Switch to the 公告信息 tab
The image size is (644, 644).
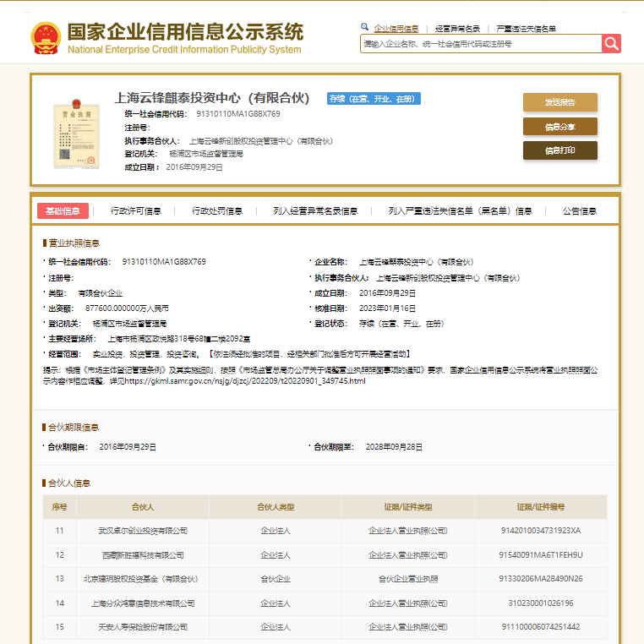(580, 210)
